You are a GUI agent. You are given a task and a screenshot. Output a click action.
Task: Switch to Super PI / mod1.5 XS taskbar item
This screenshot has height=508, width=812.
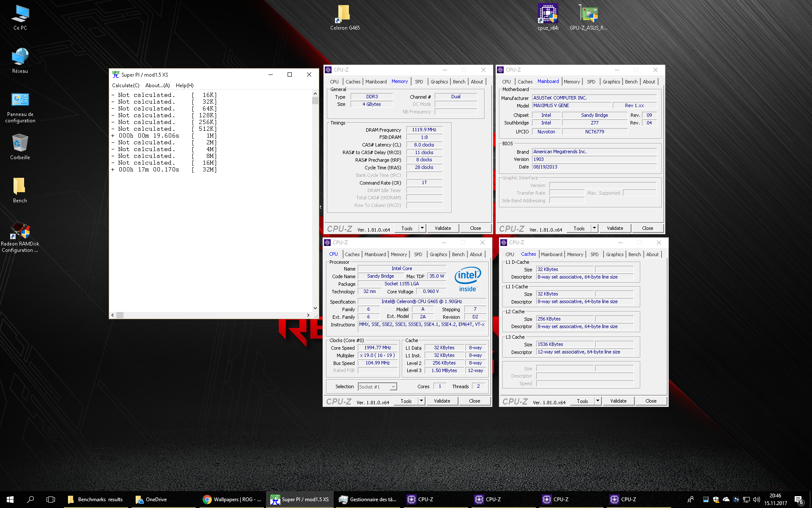pos(300,500)
